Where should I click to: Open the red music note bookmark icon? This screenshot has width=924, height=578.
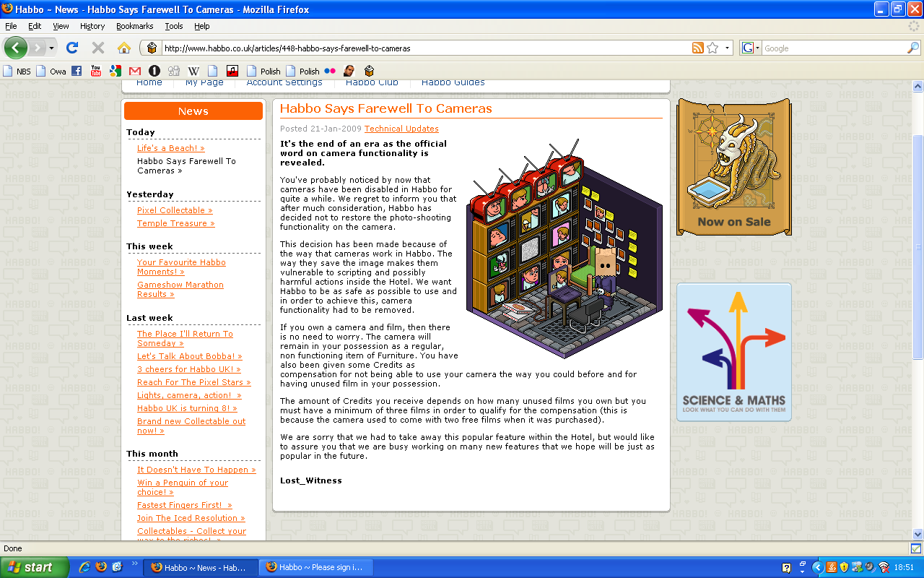(x=232, y=71)
